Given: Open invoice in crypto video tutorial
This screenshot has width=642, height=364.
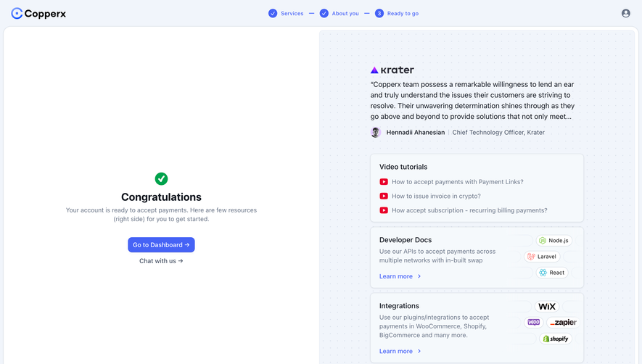Looking at the screenshot, I should (436, 196).
